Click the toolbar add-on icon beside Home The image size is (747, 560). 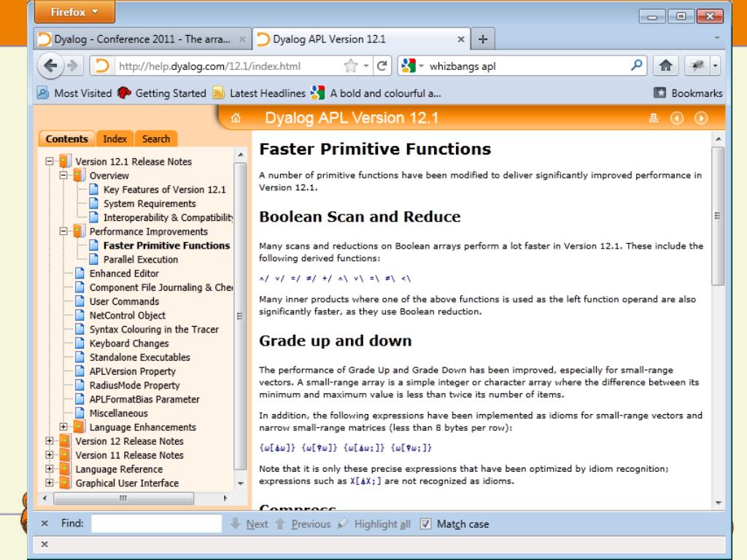coord(697,66)
